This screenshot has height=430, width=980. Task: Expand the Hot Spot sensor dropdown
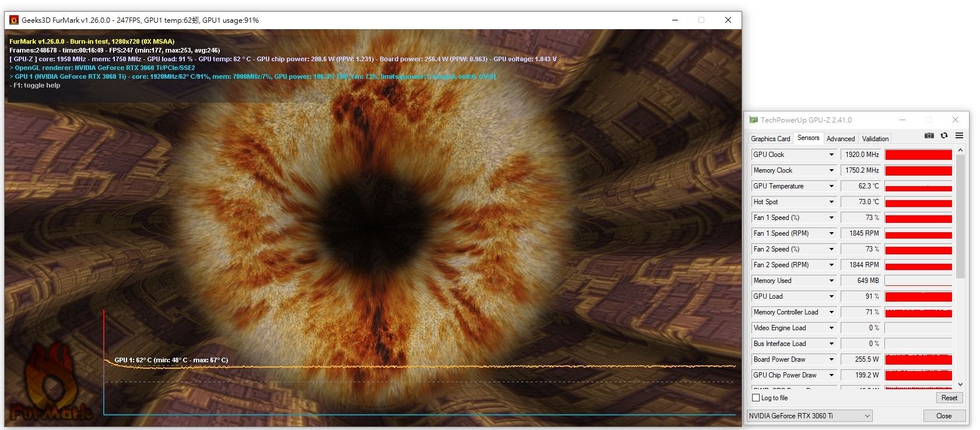(x=831, y=202)
